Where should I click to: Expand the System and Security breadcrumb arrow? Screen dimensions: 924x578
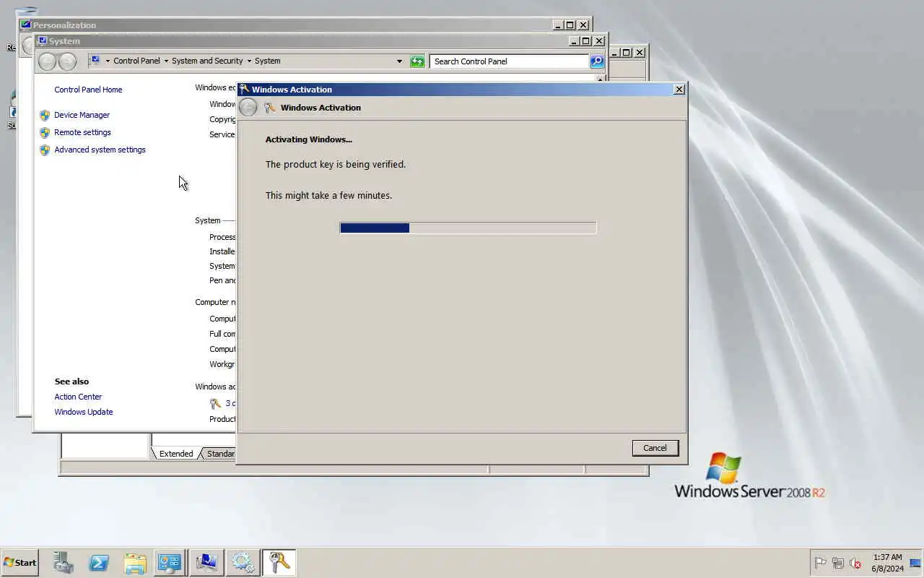coord(249,61)
